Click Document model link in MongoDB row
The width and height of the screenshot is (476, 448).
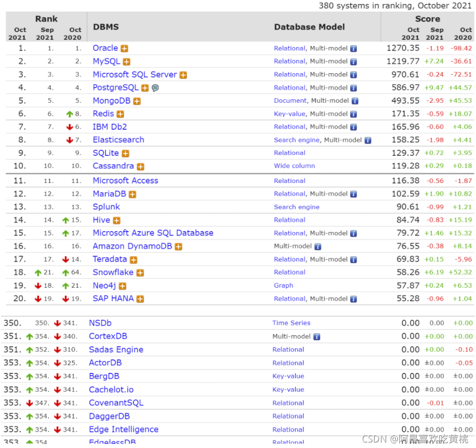[290, 101]
